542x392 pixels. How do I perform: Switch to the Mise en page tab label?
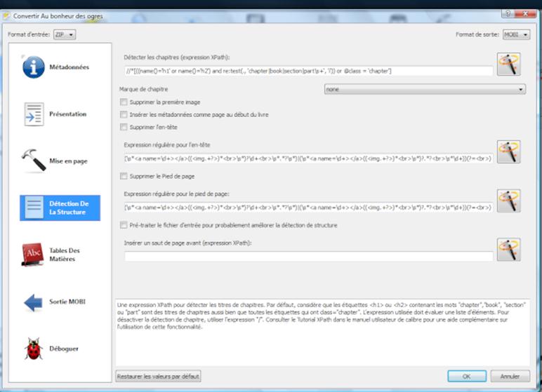pos(68,161)
